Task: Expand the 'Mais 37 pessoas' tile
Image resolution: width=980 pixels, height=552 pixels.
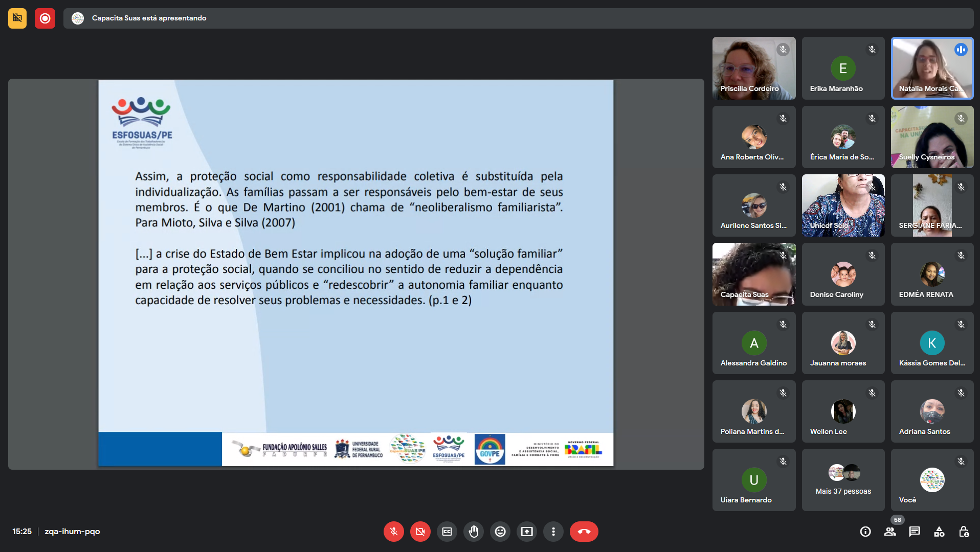Action: pos(843,480)
